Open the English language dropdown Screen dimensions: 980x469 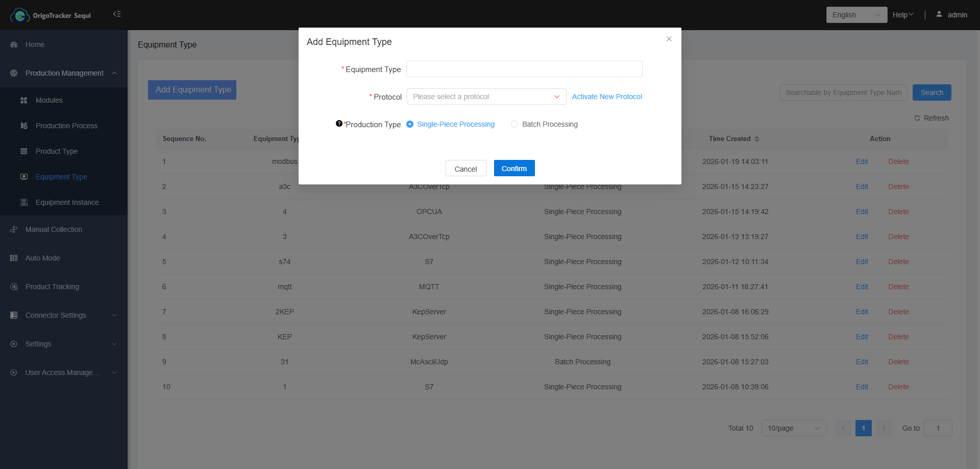pos(856,15)
